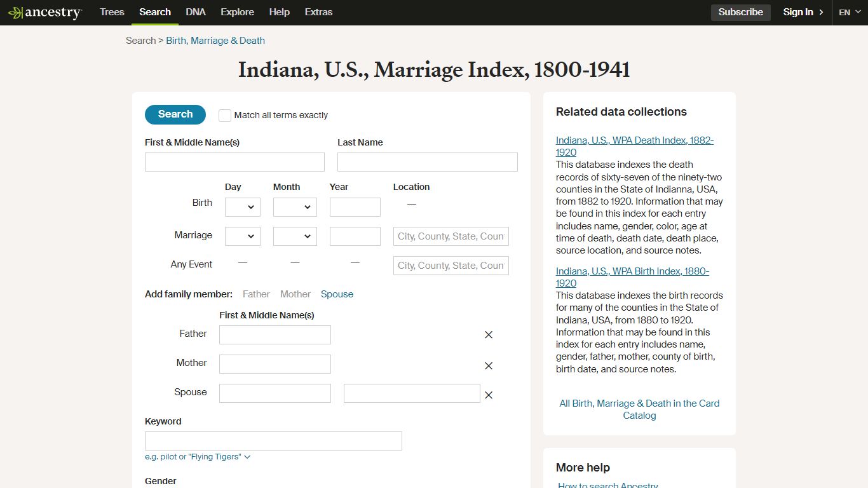The height and width of the screenshot is (488, 868).
Task: Add Spouse family member
Action: point(337,294)
